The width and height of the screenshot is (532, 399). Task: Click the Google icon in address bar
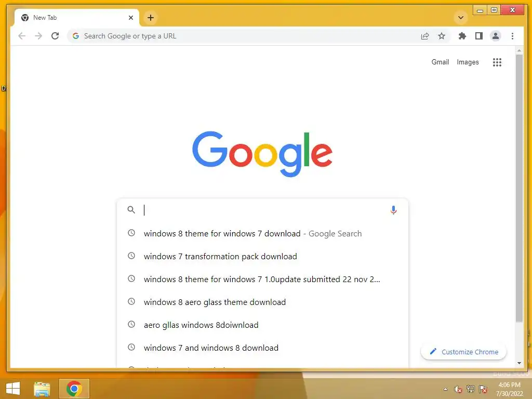[x=76, y=36]
